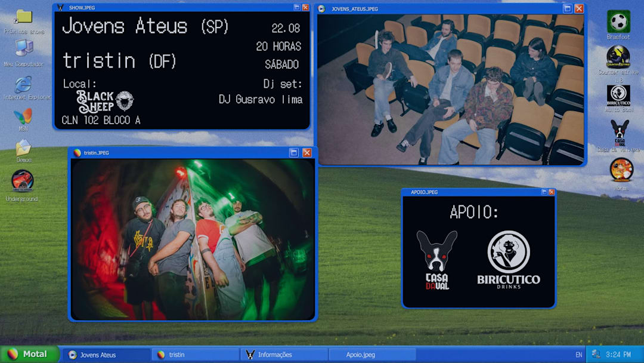Maximize the APOIO.JPEG window
The height and width of the screenshot is (363, 644).
click(544, 192)
